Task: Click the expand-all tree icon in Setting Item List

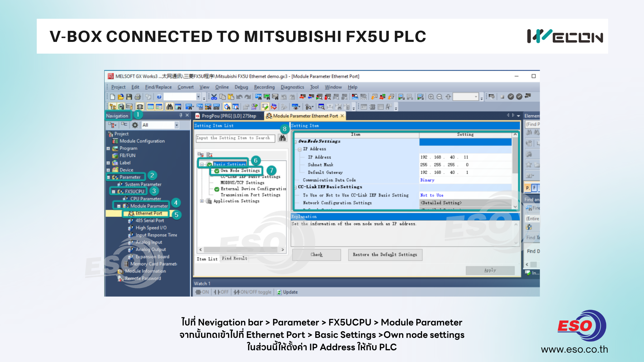Action: pos(201,155)
